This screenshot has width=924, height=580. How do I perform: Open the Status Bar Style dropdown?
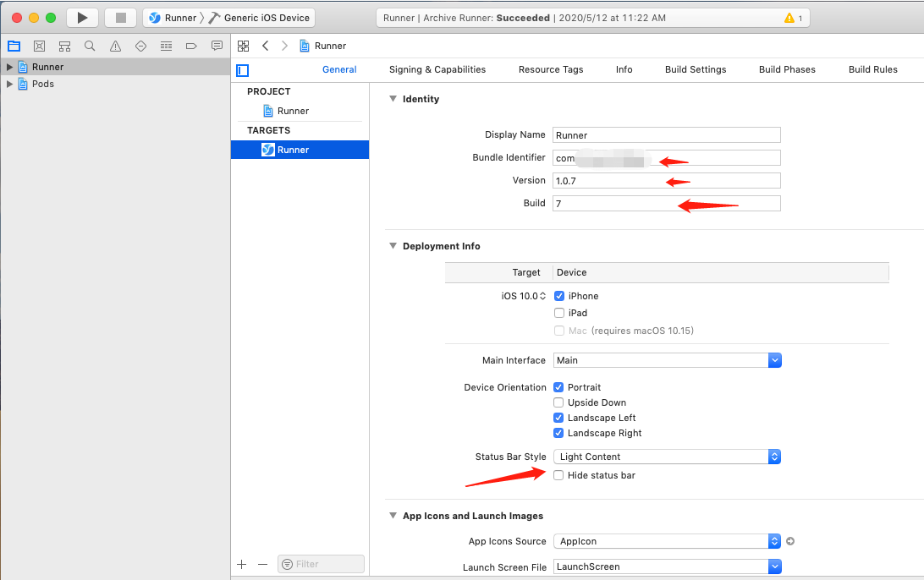click(x=667, y=457)
